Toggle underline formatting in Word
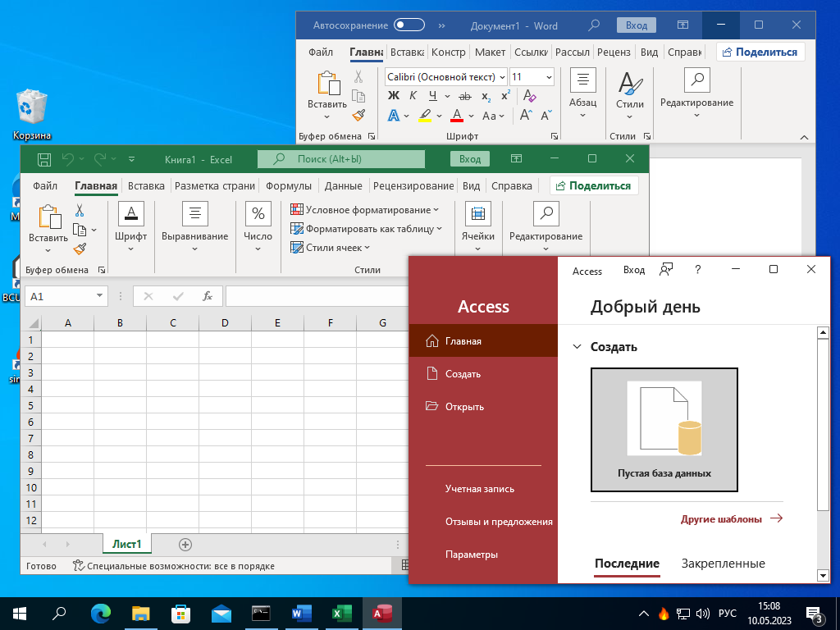Viewport: 840px width, 630px height. click(432, 96)
